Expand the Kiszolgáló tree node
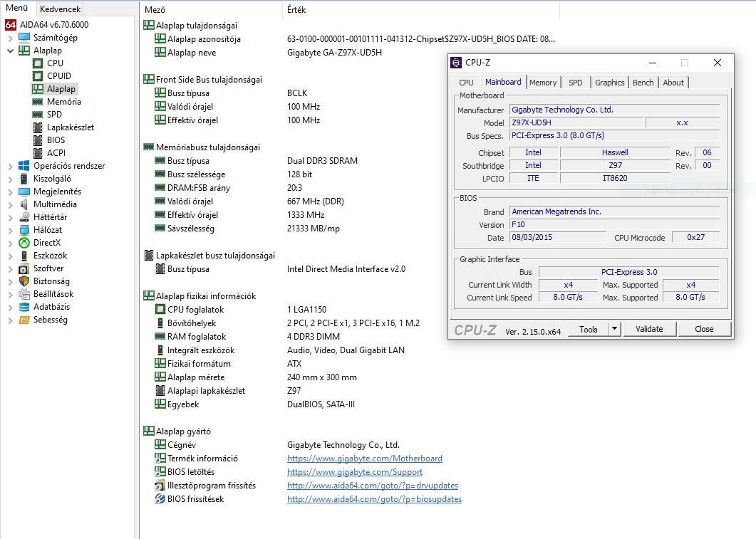The width and height of the screenshot is (756, 539). coord(10,179)
